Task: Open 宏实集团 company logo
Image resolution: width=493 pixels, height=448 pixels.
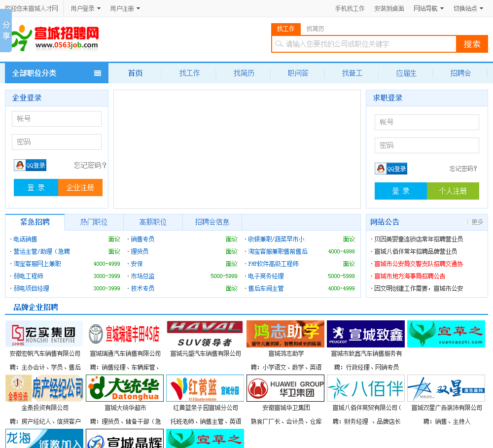Action: coord(44,334)
